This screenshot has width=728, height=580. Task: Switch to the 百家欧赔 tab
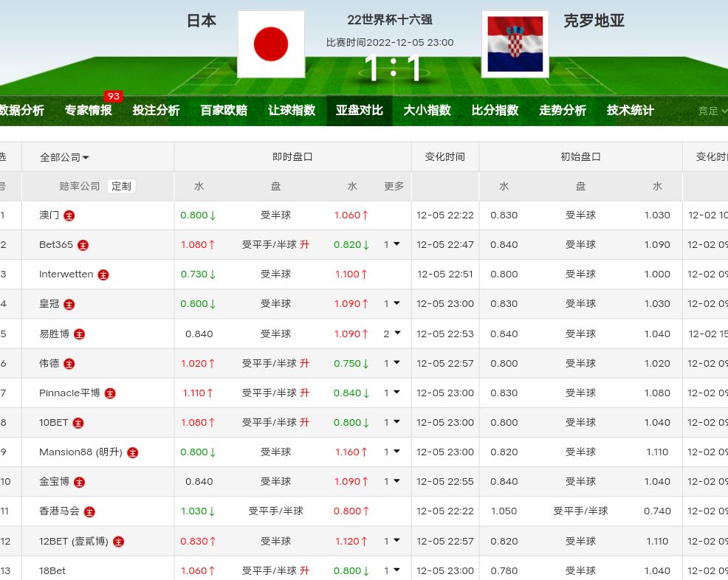point(224,110)
